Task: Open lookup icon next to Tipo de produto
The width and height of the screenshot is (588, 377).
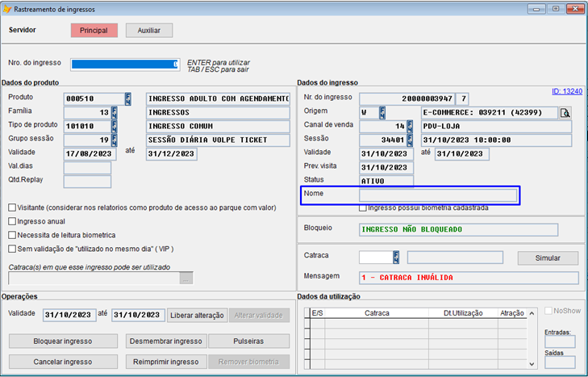Action: (115, 126)
